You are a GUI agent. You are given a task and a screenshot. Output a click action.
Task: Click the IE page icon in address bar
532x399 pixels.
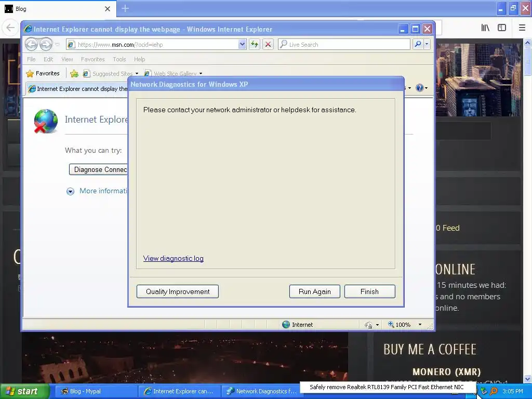[x=71, y=45]
